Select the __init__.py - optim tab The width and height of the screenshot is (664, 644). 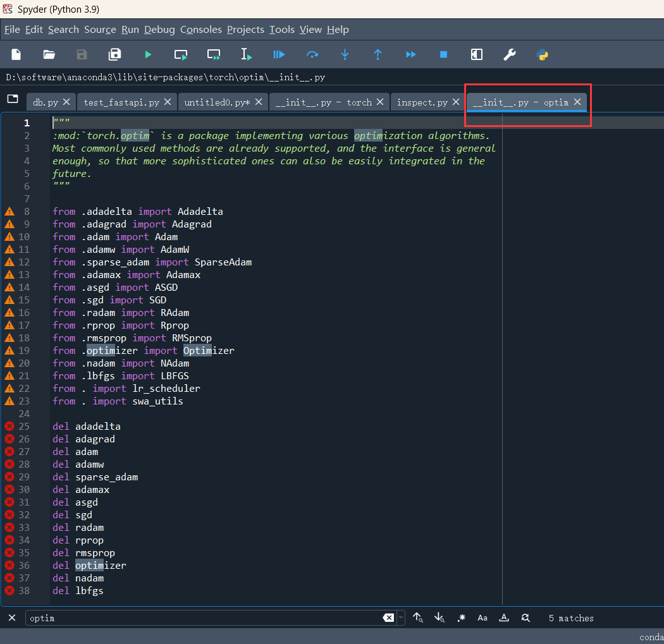point(520,102)
